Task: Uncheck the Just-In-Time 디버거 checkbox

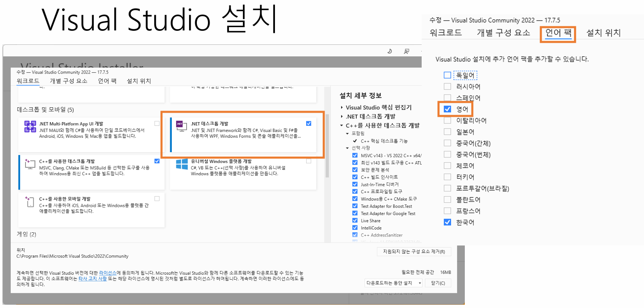Action: point(355,184)
